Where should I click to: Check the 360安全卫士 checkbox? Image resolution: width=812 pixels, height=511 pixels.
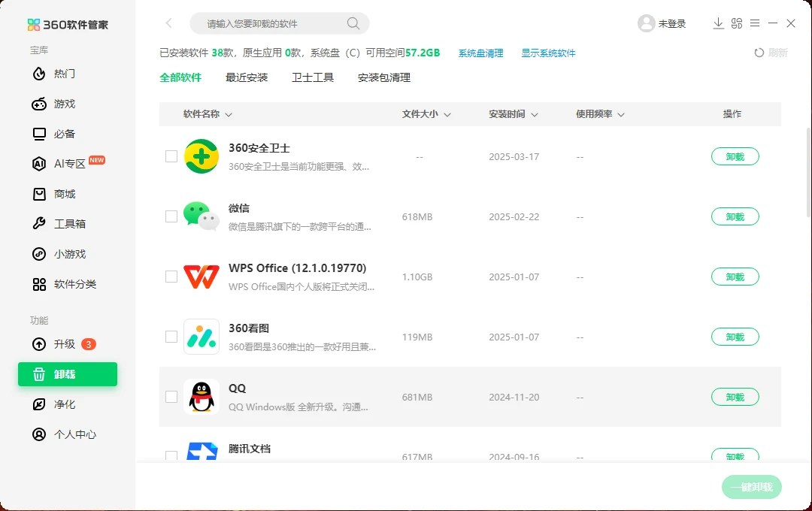[x=171, y=156]
